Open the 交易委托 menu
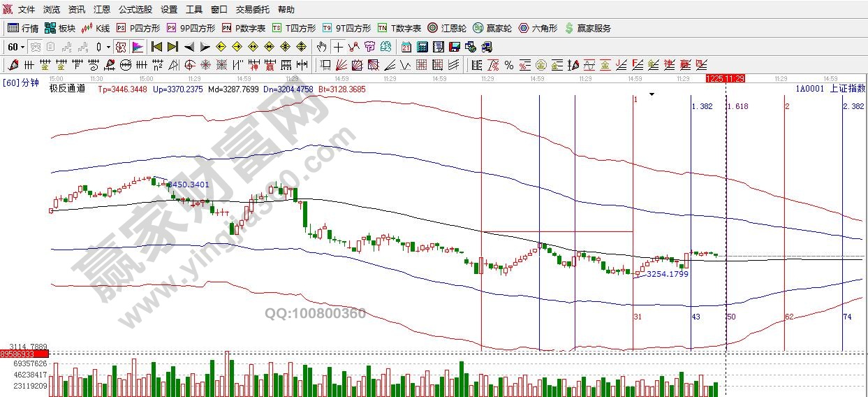This screenshot has height=397, width=868. [251, 10]
